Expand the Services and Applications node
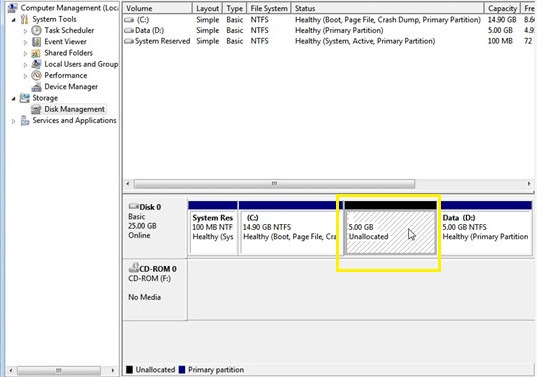 [x=13, y=121]
